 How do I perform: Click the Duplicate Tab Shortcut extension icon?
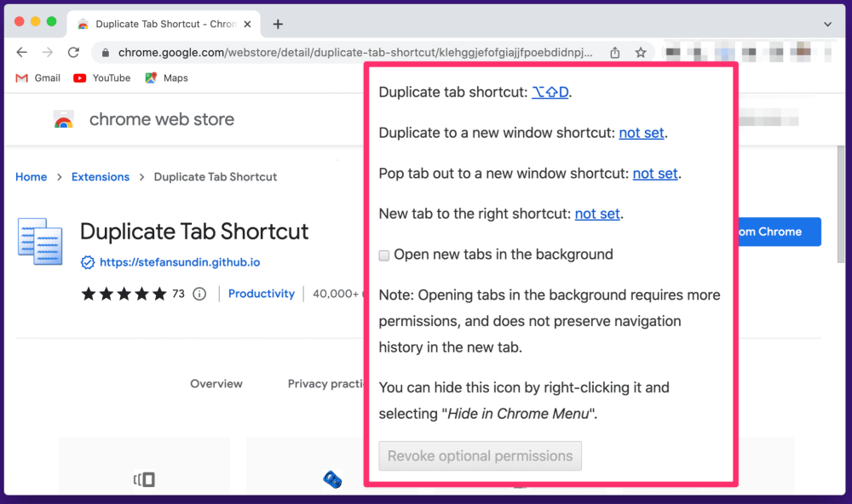point(40,241)
